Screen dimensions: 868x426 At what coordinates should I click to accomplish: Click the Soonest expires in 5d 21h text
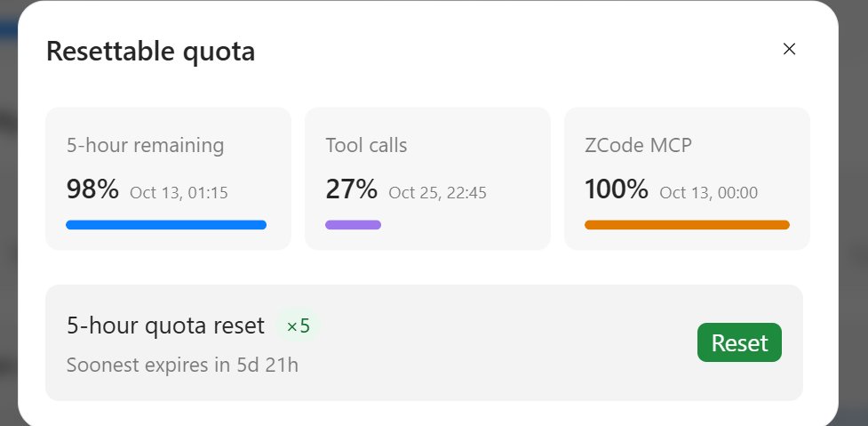tap(182, 365)
